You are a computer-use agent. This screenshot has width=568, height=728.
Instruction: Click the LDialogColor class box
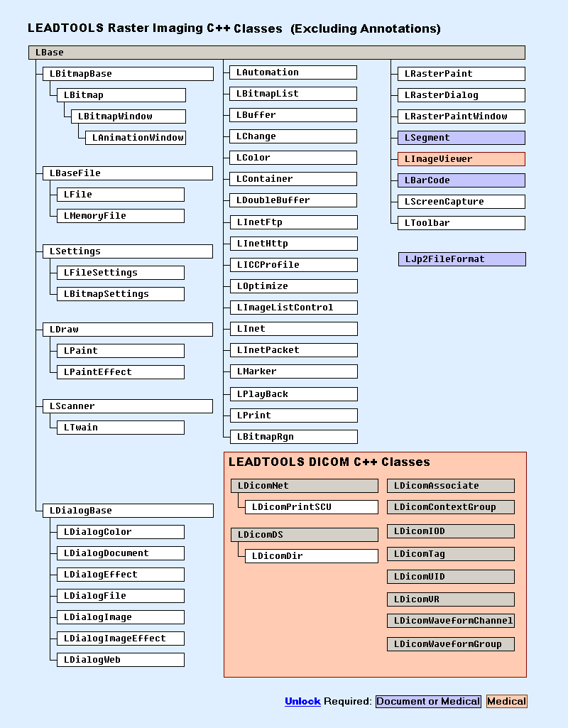point(121,532)
